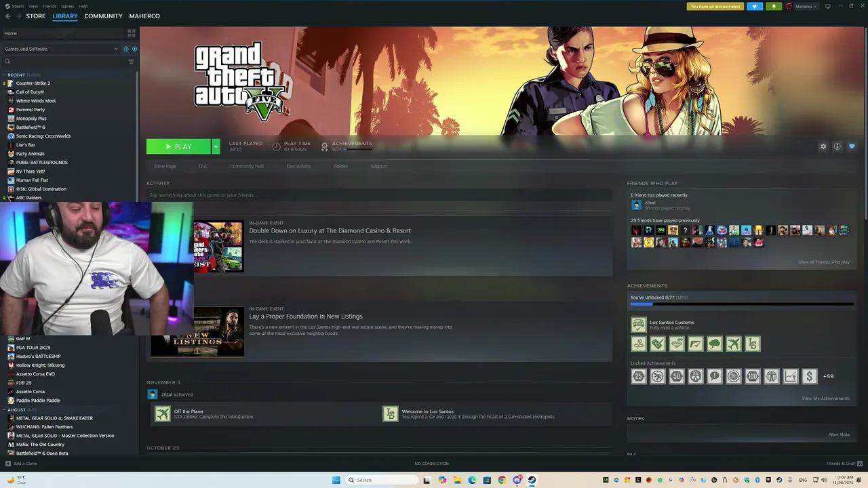Click the achievements progress bar

pos(742,304)
